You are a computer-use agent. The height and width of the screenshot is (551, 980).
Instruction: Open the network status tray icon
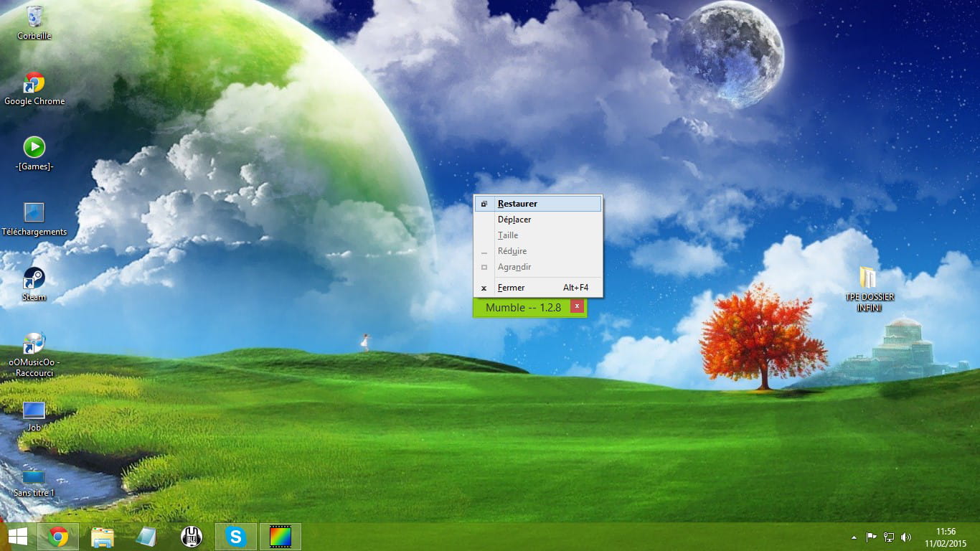pos(889,537)
